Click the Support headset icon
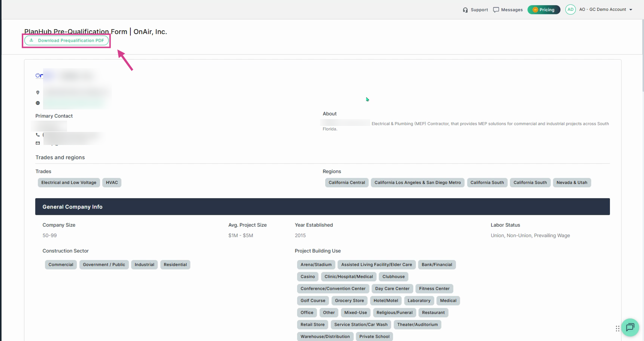644x341 pixels. coord(465,10)
